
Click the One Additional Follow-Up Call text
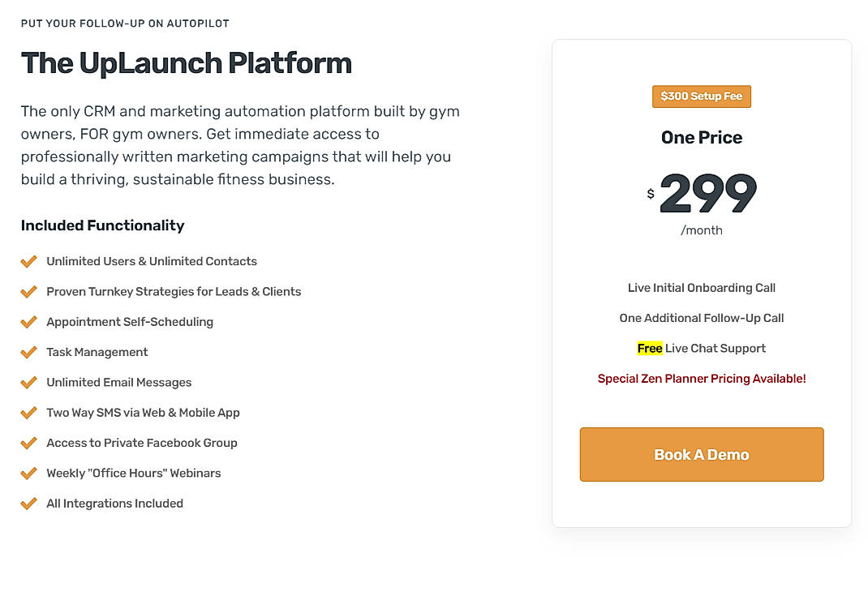tap(701, 317)
